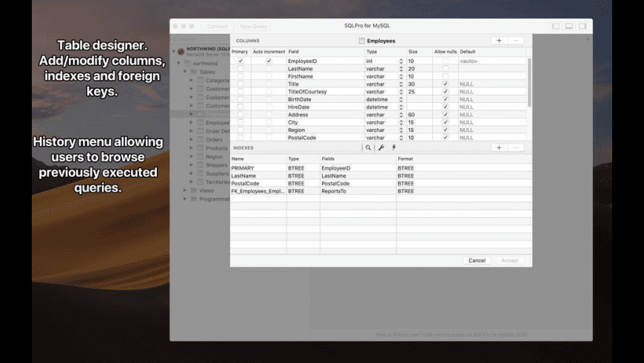The width and height of the screenshot is (644, 363).
Task: Uncheck Allow nulls for Title row
Action: (445, 84)
